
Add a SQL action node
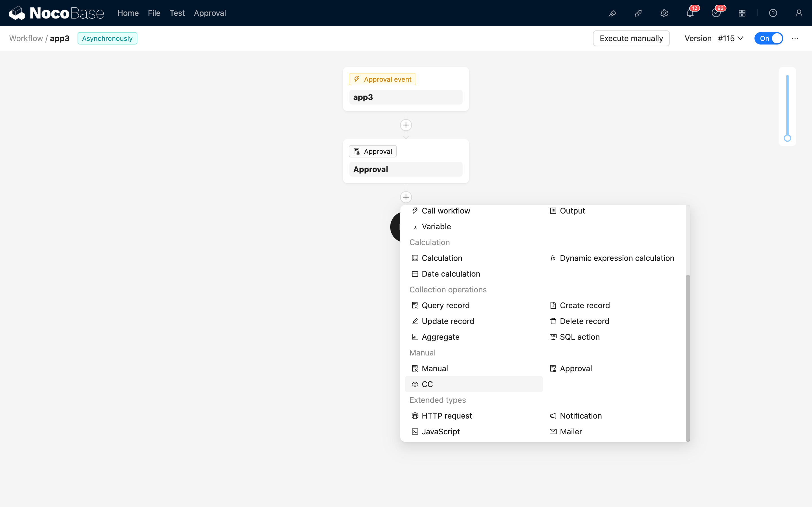pyautogui.click(x=579, y=337)
